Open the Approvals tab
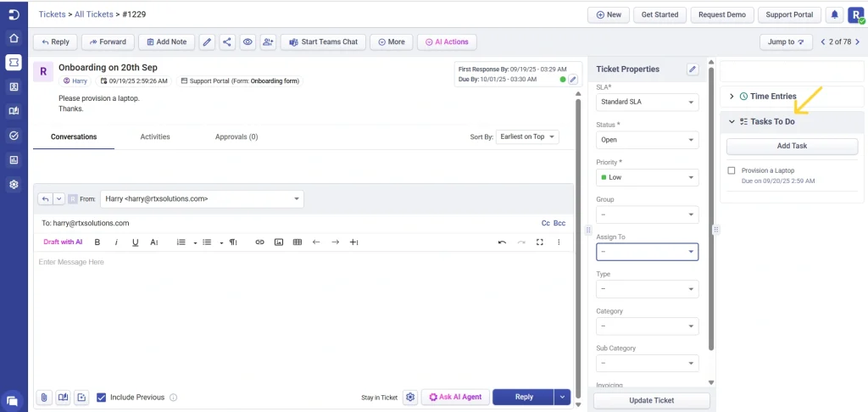Viewport: 868px width, 412px height. [x=236, y=136]
